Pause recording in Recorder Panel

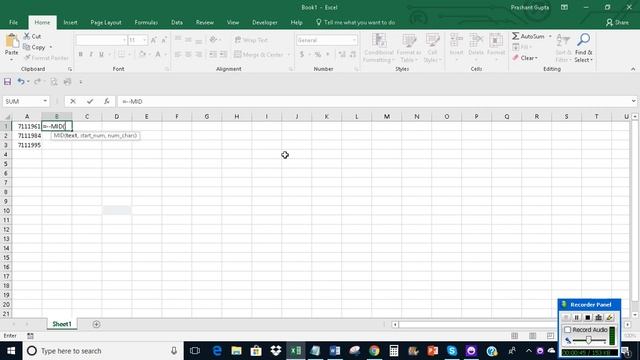click(x=576, y=317)
